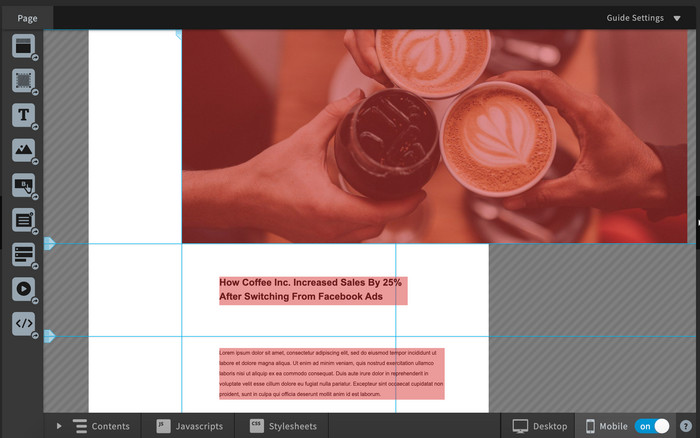Add a Form with the form tool
This screenshot has width=700, height=438.
pos(23,220)
